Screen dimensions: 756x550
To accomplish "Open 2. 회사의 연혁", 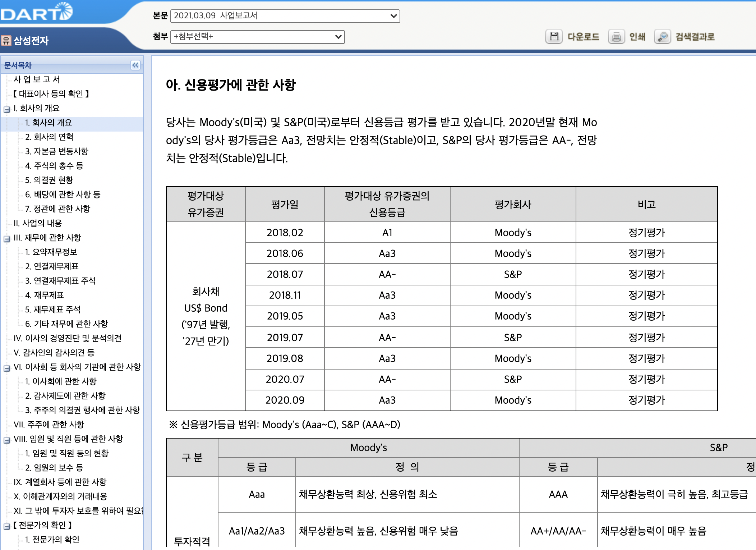I will [49, 137].
